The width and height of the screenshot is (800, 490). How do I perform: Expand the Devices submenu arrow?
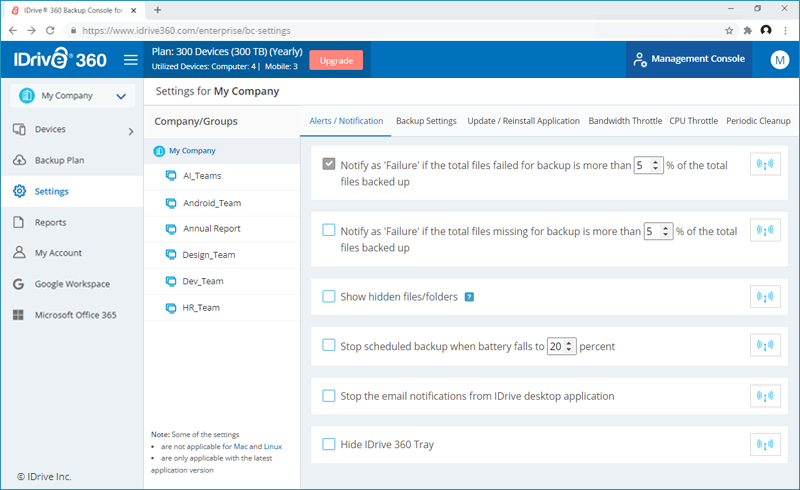click(x=131, y=132)
